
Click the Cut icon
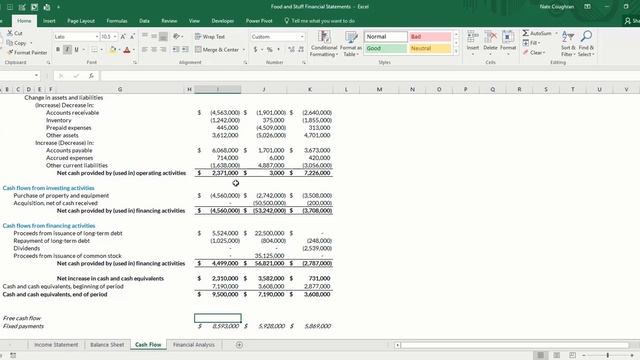[x=10, y=33]
